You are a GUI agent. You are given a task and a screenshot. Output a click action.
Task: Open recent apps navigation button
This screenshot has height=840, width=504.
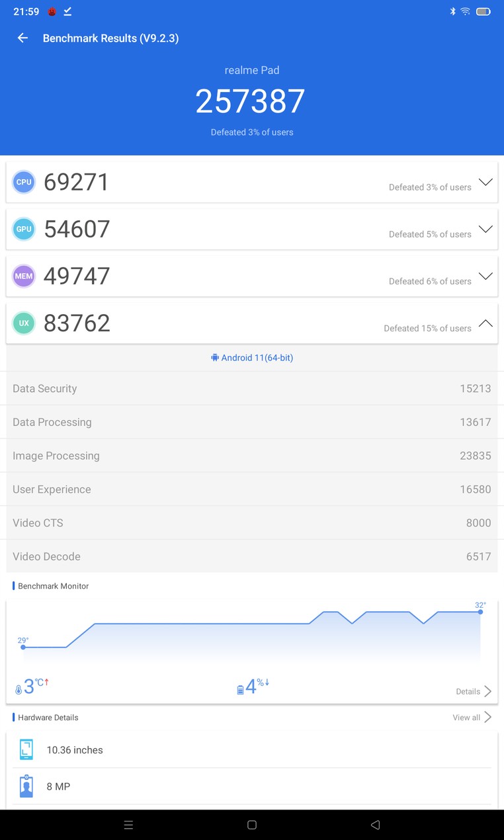(x=128, y=825)
